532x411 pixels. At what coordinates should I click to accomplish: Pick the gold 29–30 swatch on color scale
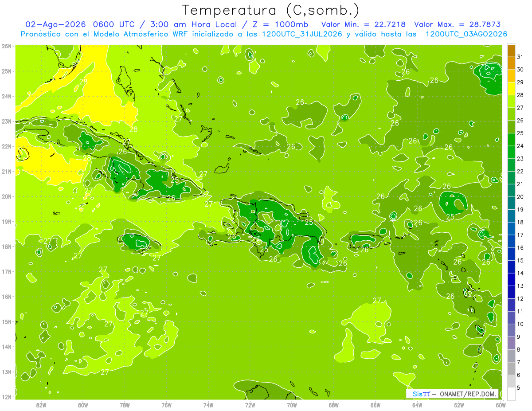511,76
